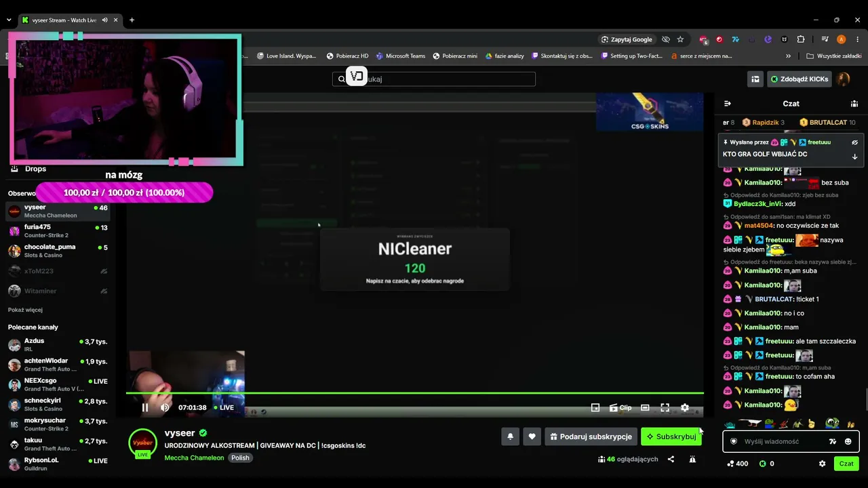Open achtenWlodar recommended channel
868x488 pixels.
(58, 365)
